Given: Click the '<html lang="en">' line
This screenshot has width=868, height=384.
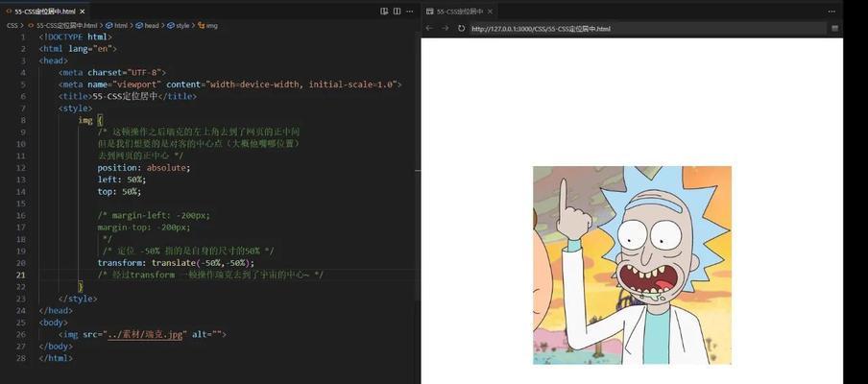Looking at the screenshot, I should pos(78,49).
